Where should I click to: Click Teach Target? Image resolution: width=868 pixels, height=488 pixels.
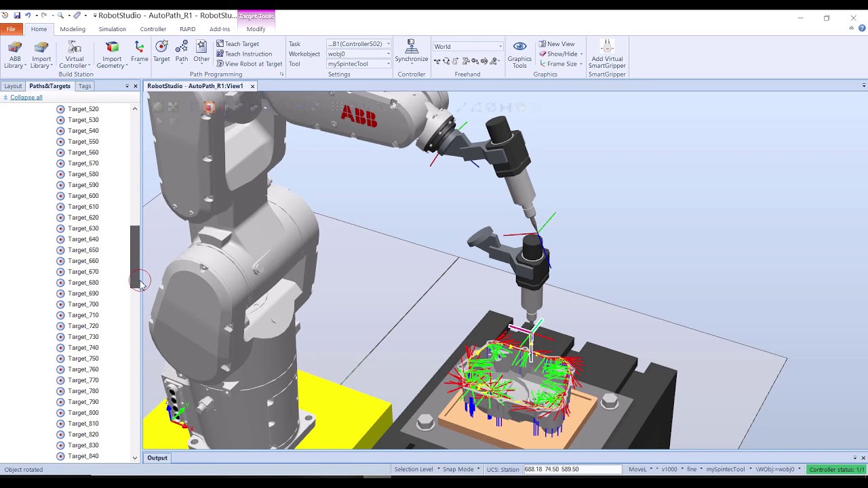(238, 44)
